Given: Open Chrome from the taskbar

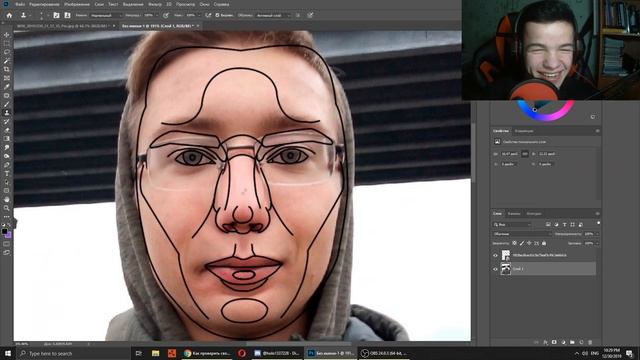Looking at the screenshot, I should click(207, 353).
